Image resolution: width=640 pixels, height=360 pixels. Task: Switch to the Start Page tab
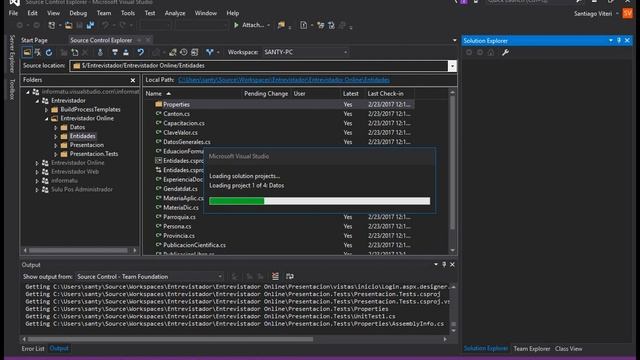[x=34, y=40]
